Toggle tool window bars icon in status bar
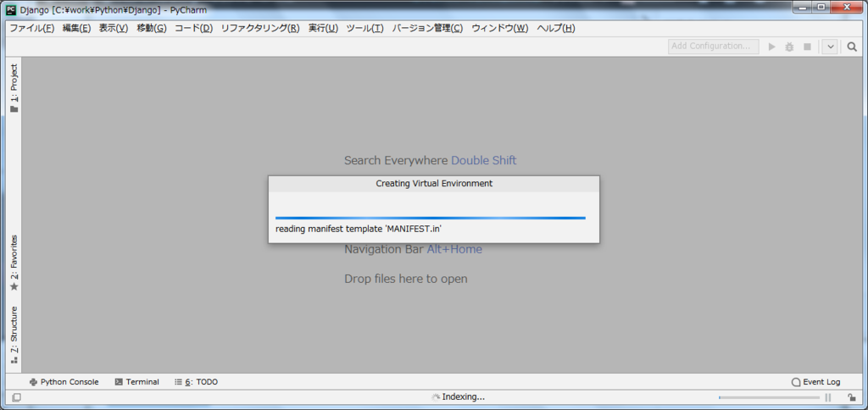Viewport: 868px width, 410px height. [17, 397]
